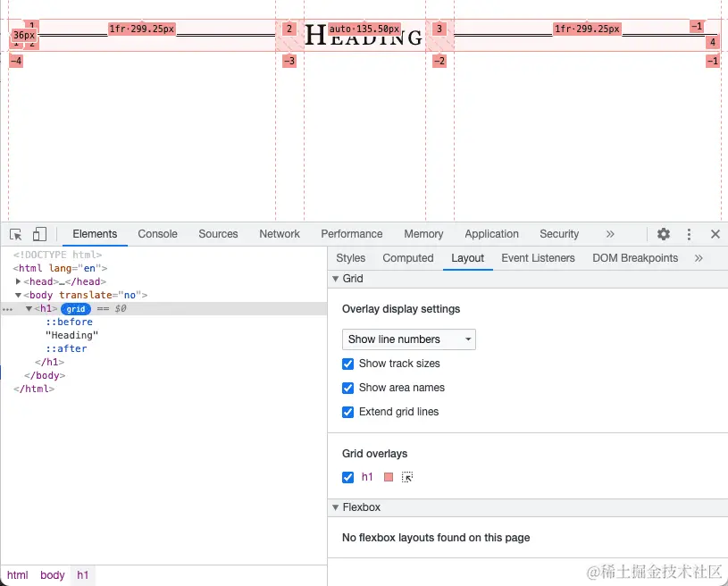
Task: Highlight h1 element in page icon
Action: pos(407,477)
